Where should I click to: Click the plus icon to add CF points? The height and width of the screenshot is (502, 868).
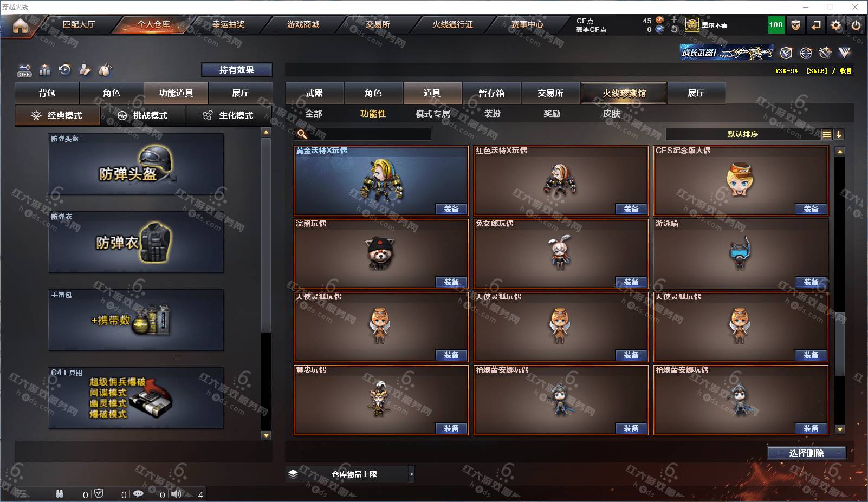[x=674, y=20]
